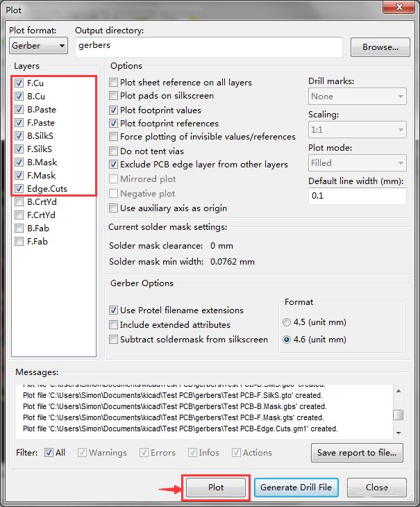Open the Browse directory dialog

380,47
